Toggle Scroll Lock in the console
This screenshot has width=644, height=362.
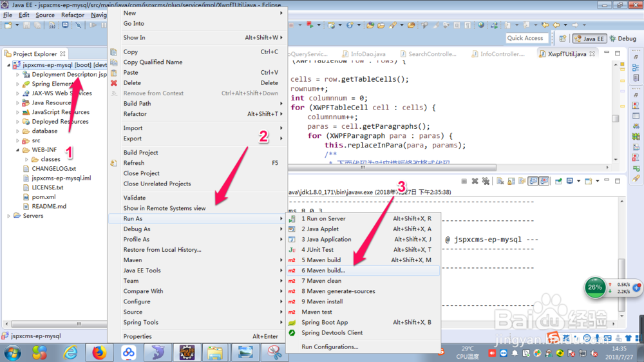click(511, 181)
